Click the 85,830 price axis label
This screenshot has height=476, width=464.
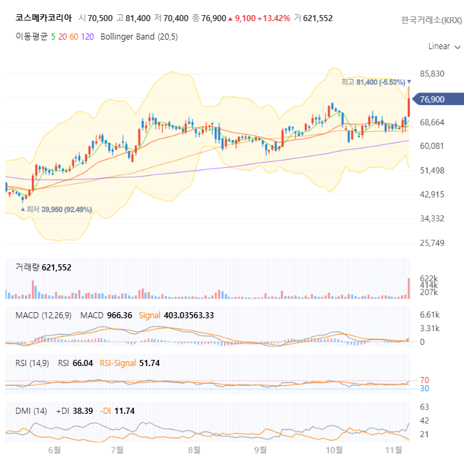(x=432, y=74)
